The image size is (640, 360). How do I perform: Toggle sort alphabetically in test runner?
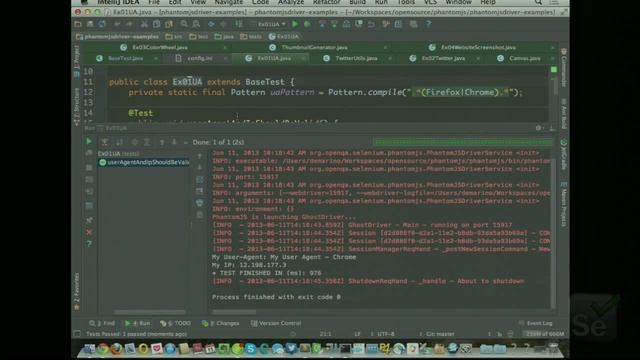120,142
